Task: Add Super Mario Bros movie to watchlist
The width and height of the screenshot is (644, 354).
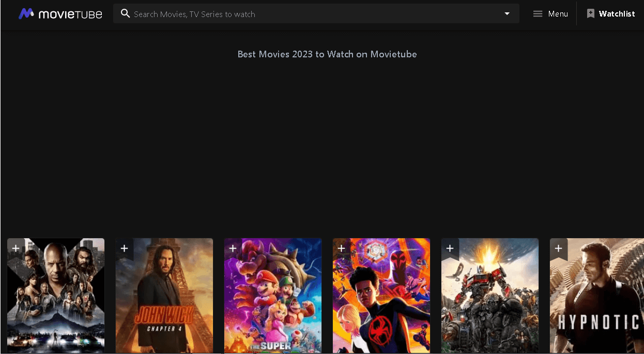Action: click(x=233, y=249)
